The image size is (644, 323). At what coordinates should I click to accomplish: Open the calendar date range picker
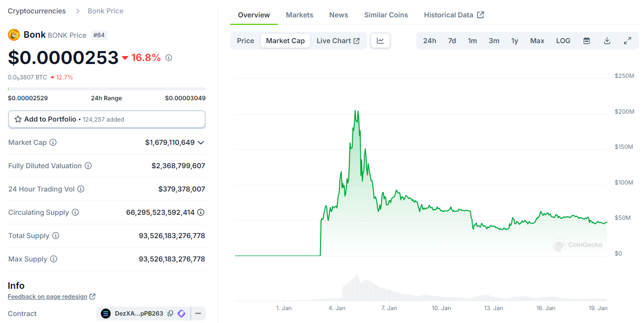pos(586,41)
